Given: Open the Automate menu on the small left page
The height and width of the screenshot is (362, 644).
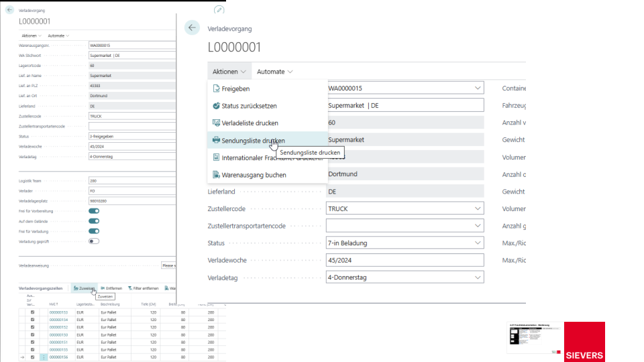Looking at the screenshot, I should click(x=58, y=36).
